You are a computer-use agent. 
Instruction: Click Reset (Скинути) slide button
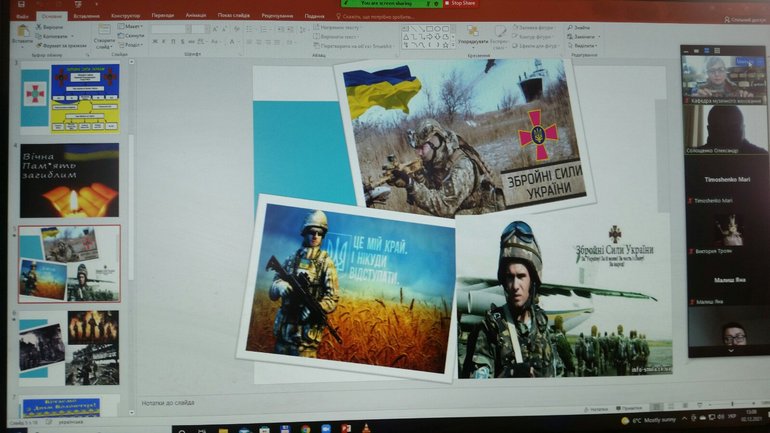click(x=131, y=36)
